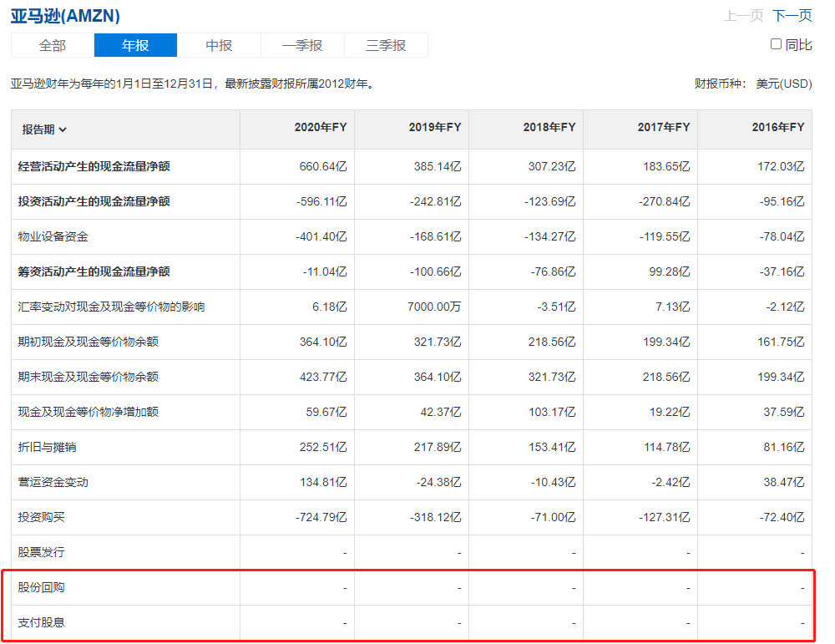The image size is (835, 644).
Task: Select the 2020年FY column header
Action: [x=321, y=127]
